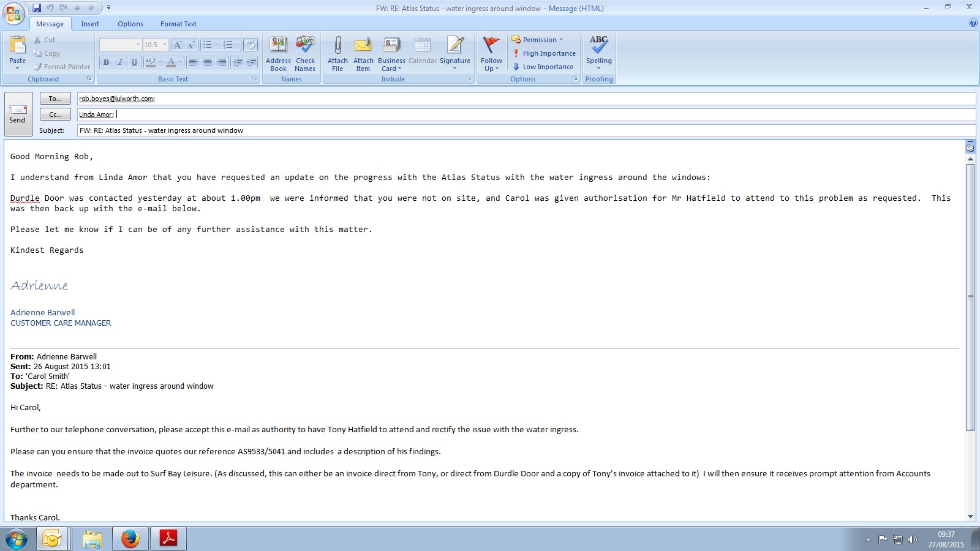
Task: Toggle Underline formatting
Action: pyautogui.click(x=134, y=62)
